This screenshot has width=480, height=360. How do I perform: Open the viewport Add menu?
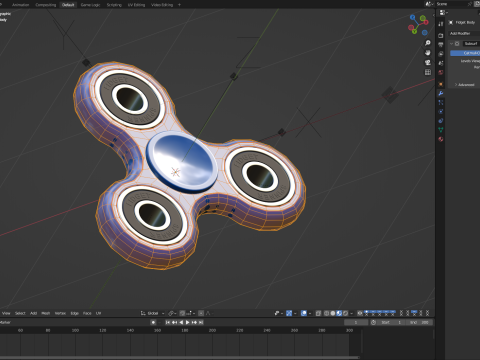tap(33, 313)
